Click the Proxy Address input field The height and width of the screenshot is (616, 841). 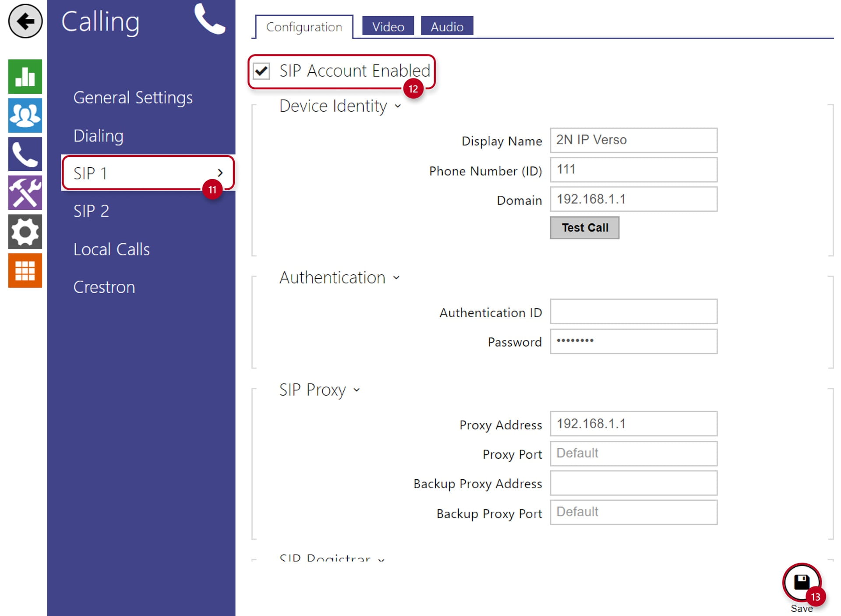[x=633, y=424]
